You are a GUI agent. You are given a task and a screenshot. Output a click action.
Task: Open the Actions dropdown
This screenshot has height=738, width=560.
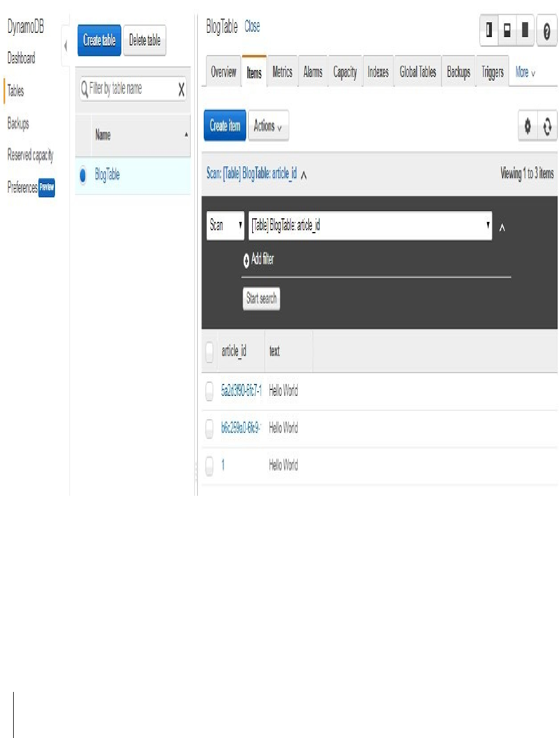coord(268,126)
